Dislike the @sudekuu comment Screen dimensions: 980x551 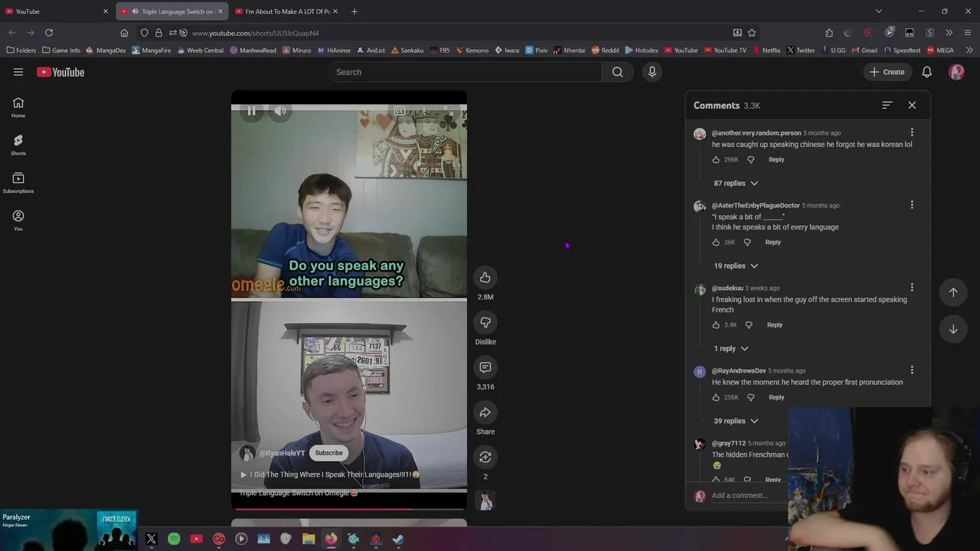point(749,325)
